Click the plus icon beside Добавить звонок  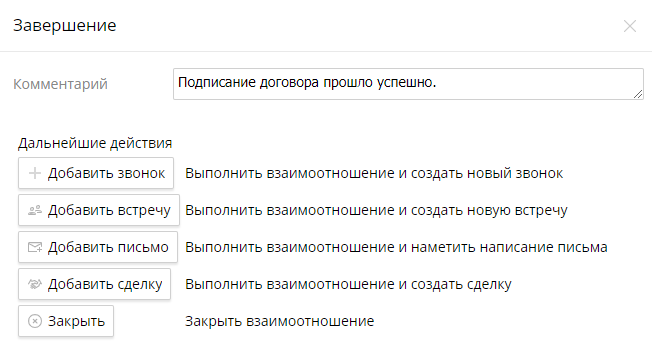[x=35, y=173]
